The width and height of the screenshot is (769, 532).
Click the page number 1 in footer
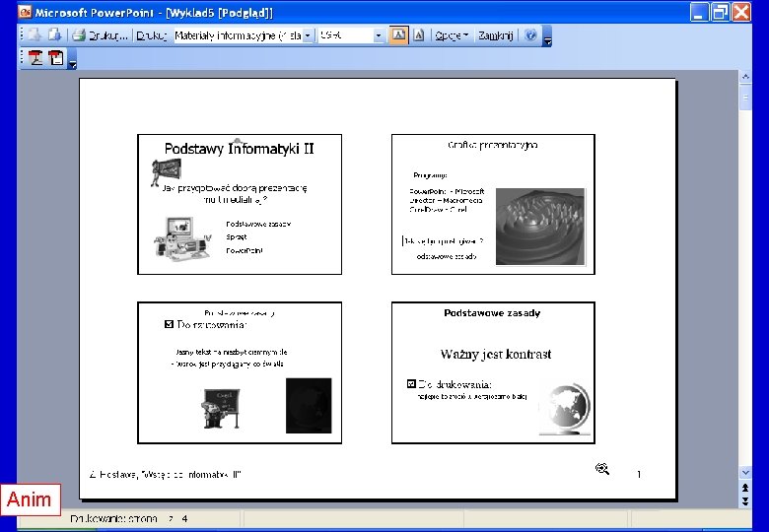pyautogui.click(x=639, y=474)
